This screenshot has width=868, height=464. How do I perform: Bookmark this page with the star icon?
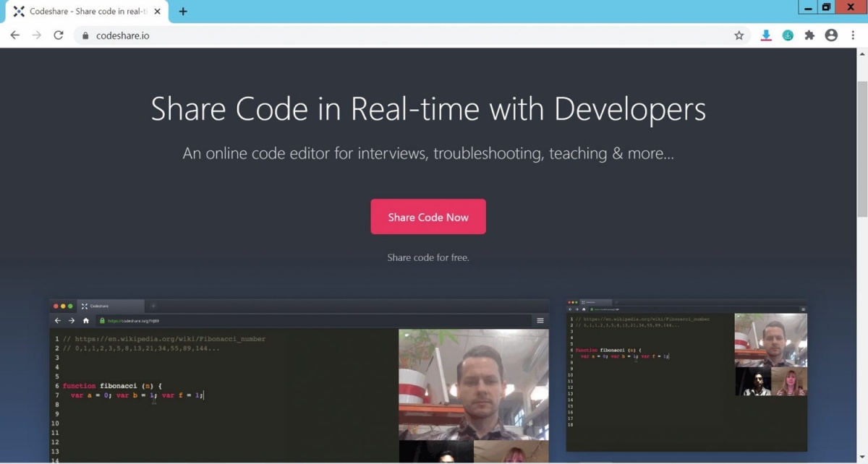click(739, 35)
